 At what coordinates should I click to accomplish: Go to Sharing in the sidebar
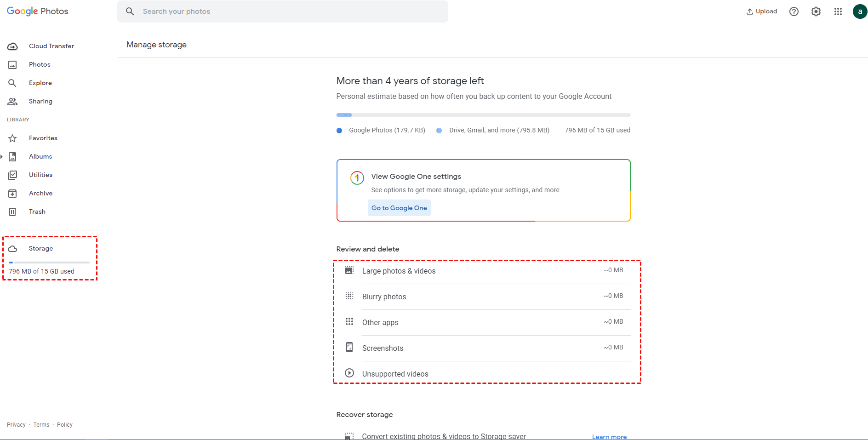[x=40, y=101]
